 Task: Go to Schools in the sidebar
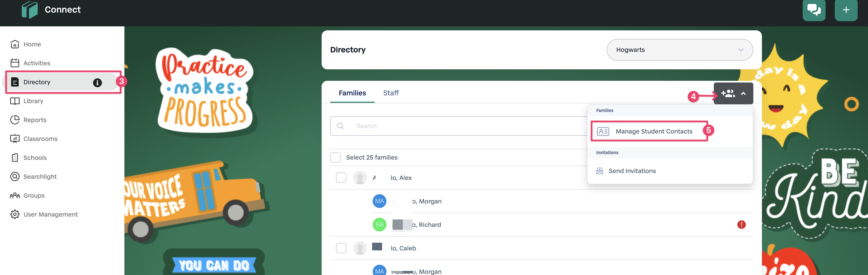[35, 158]
